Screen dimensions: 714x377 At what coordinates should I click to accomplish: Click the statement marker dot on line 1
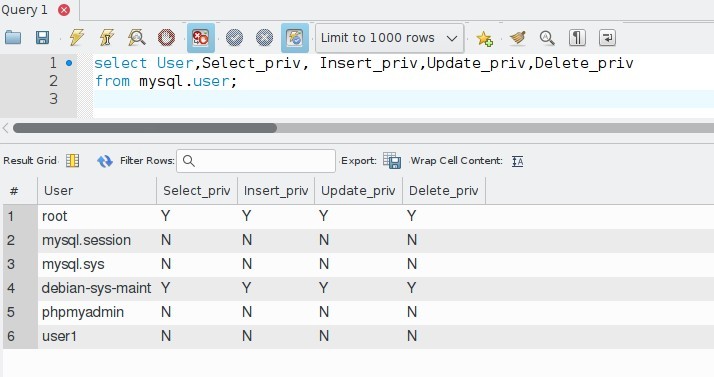(69, 63)
